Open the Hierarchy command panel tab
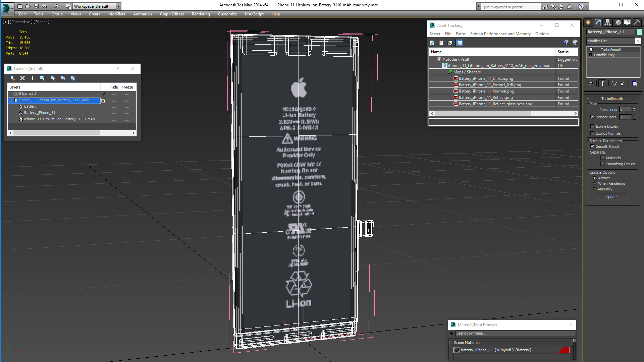This screenshot has height=362, width=644. 608,22
